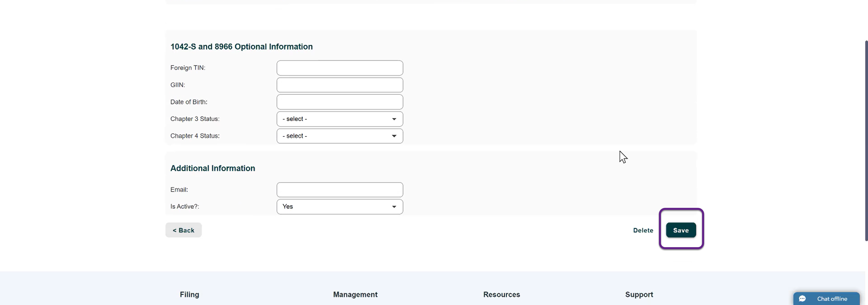Click the page vertical scrollbar

click(866, 140)
